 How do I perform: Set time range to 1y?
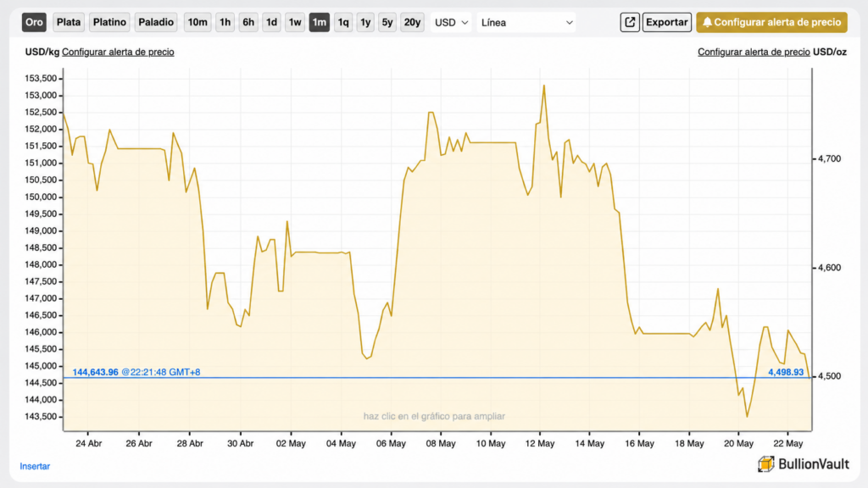click(365, 23)
